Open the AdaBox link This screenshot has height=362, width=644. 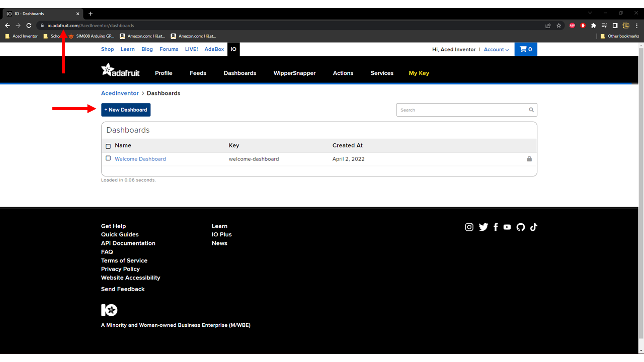pyautogui.click(x=214, y=49)
